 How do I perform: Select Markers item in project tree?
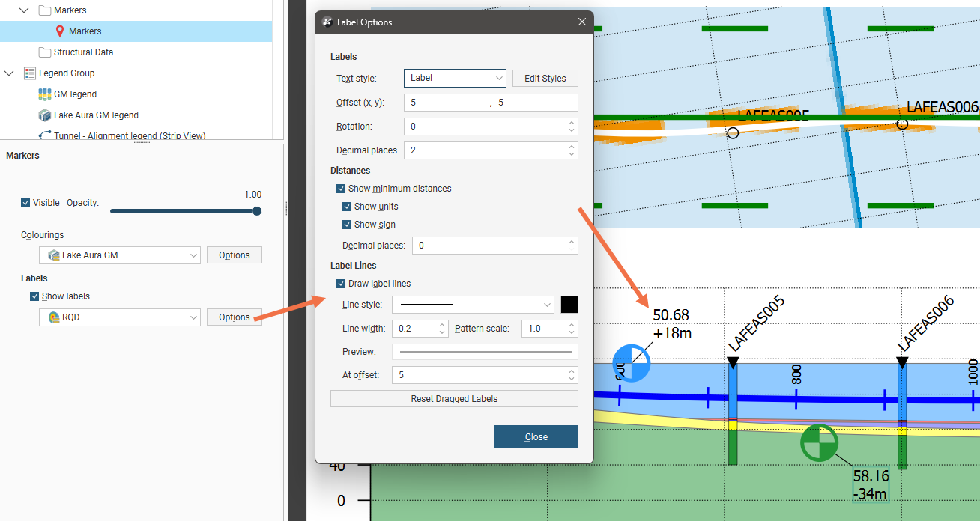(85, 31)
